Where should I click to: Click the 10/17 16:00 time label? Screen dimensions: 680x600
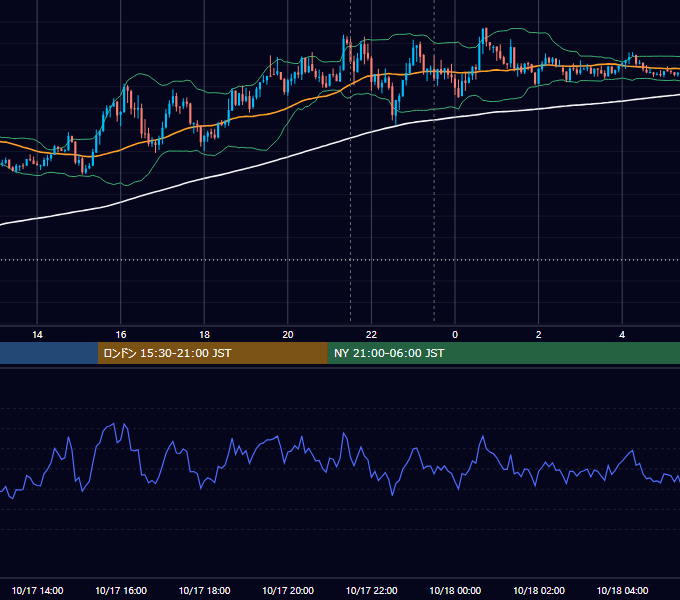(121, 590)
